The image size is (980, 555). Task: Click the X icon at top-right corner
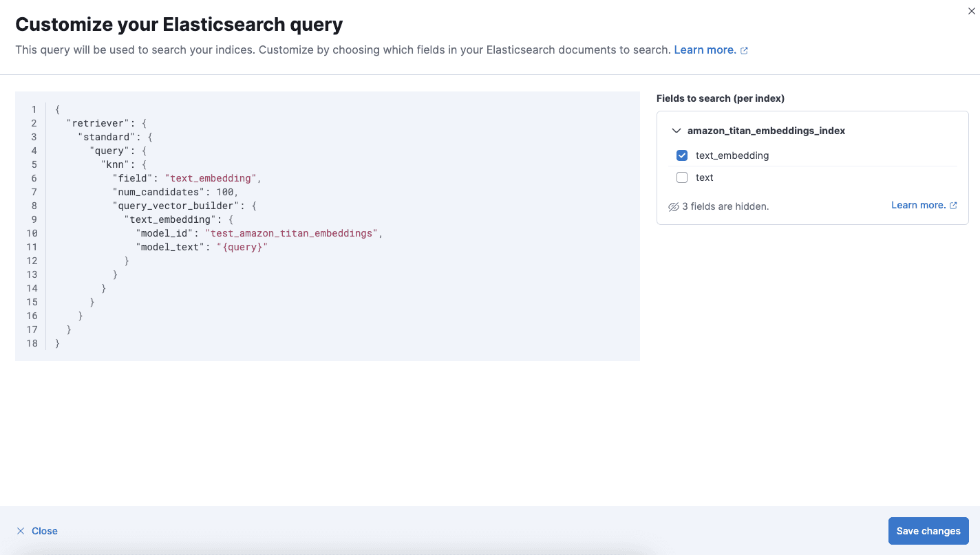tap(971, 11)
